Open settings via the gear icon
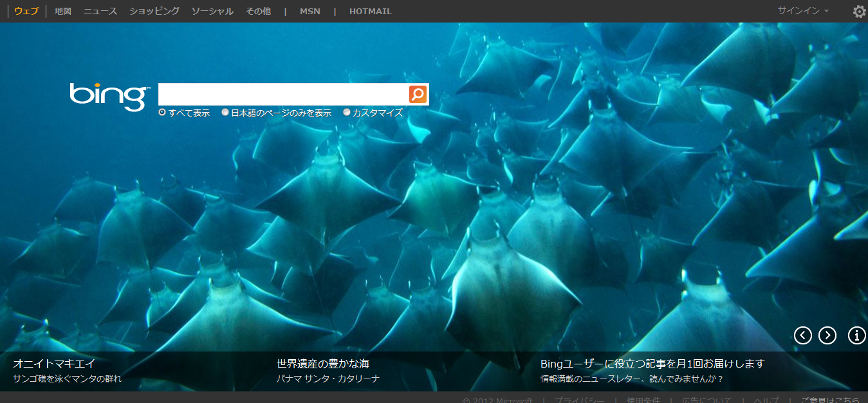868x403 pixels. pos(859,12)
